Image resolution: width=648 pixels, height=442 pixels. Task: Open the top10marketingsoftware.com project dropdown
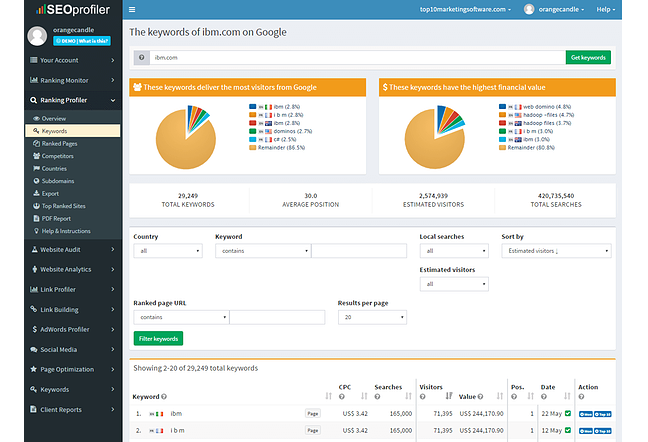465,9
